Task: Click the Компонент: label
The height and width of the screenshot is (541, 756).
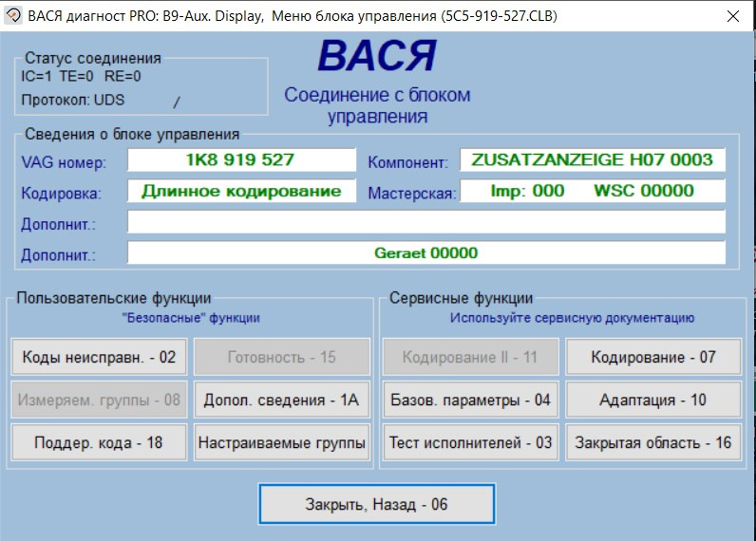Action: (407, 162)
